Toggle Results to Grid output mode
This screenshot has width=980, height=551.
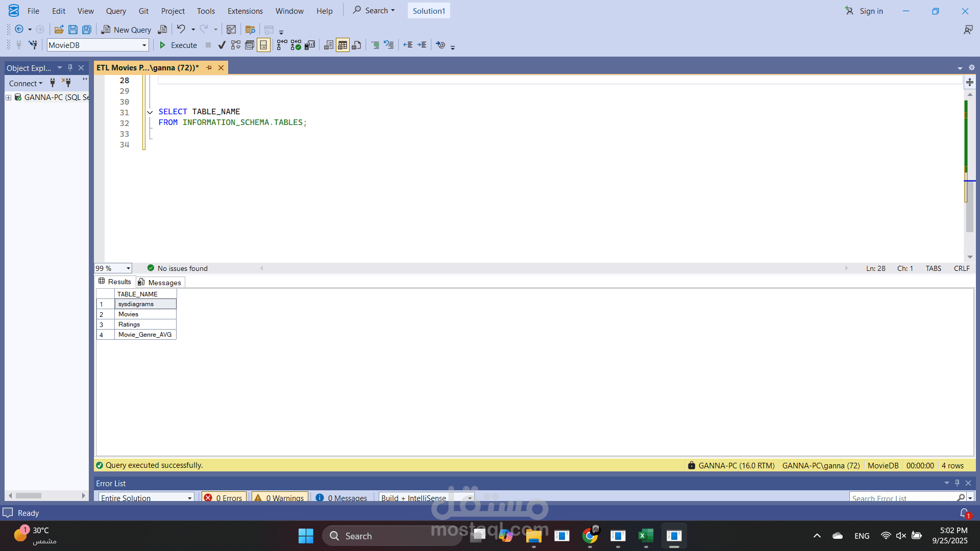[x=342, y=45]
